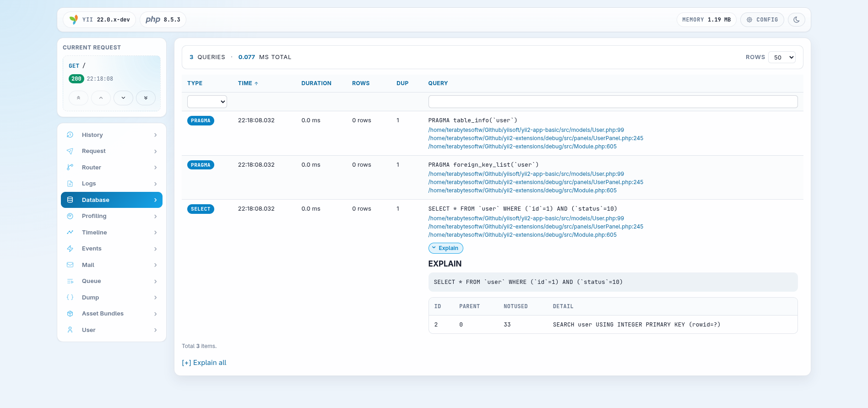This screenshot has width=868, height=408.
Task: Open User.php:99 link in table_info row
Action: (526, 130)
